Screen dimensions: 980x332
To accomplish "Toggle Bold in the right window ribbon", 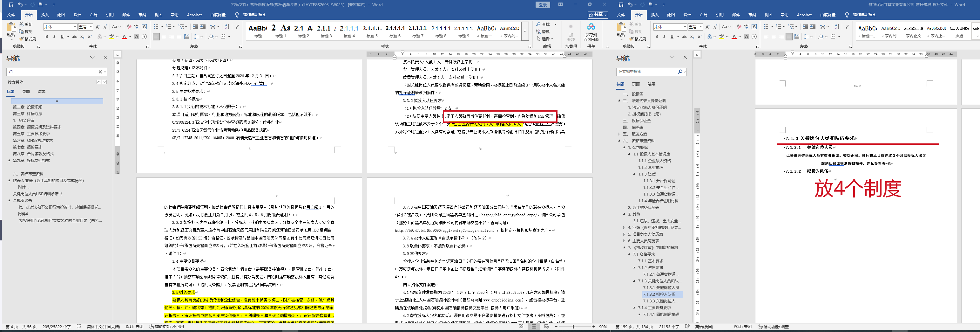I will click(657, 37).
